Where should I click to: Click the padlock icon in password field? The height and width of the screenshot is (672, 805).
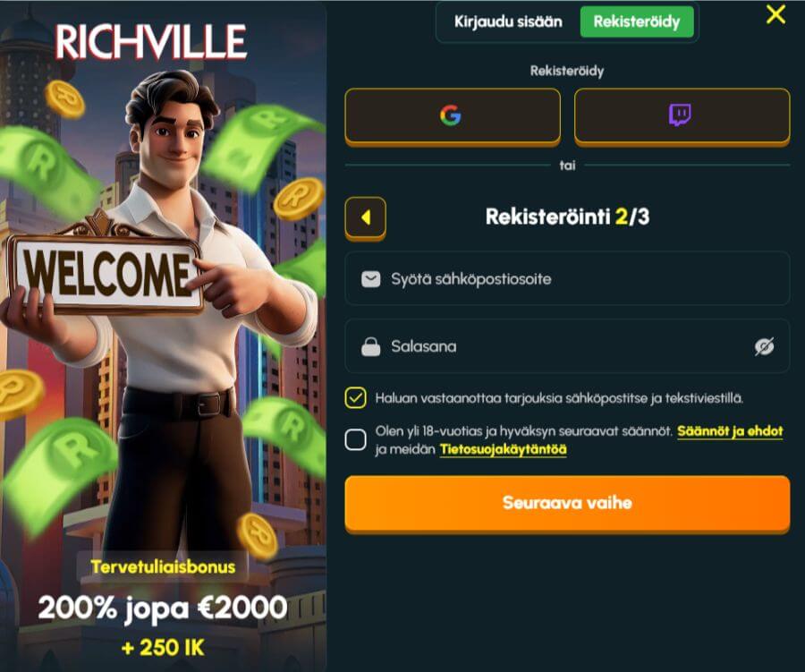coord(370,347)
